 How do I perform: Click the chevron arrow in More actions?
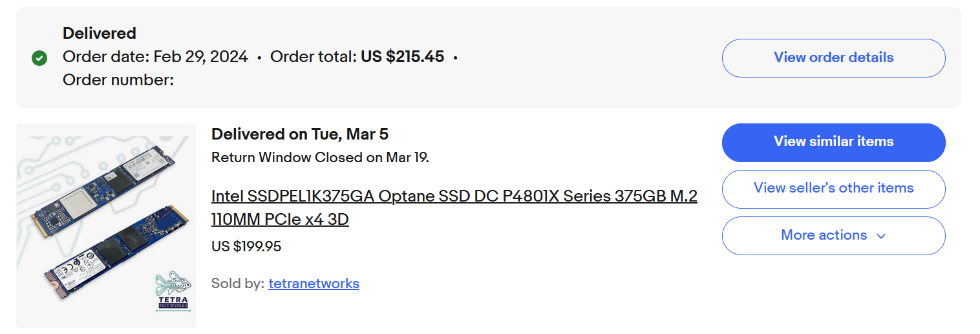(880, 236)
